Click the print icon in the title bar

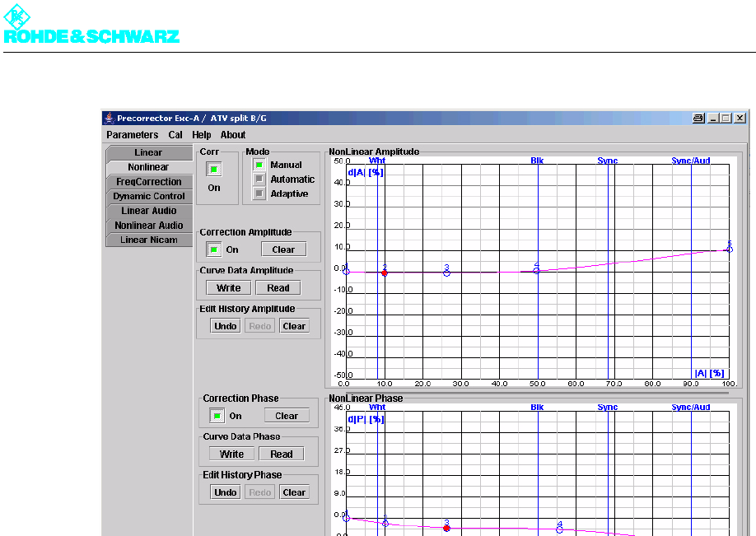click(698, 118)
